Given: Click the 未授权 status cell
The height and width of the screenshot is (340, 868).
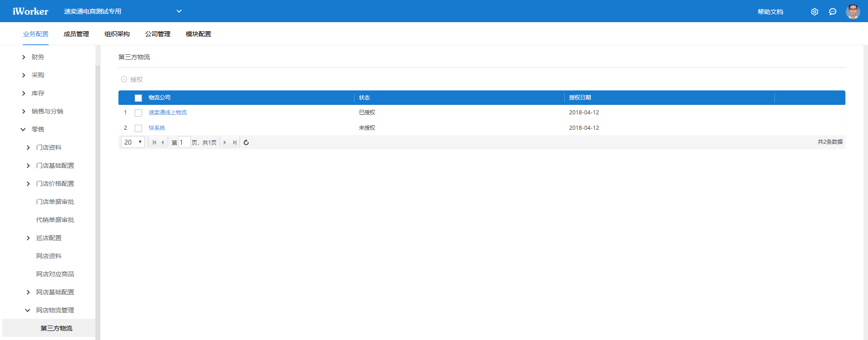Looking at the screenshot, I should click(367, 128).
